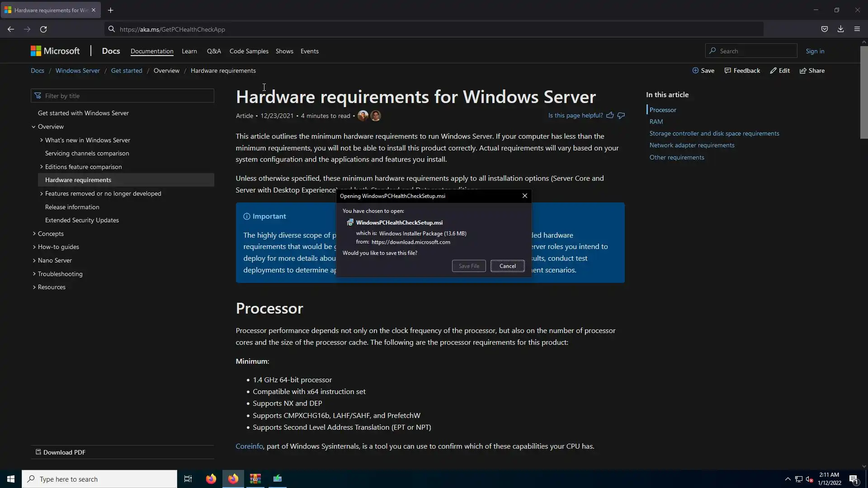Expand What's new in Windows Server
This screenshot has width=868, height=488.
42,140
